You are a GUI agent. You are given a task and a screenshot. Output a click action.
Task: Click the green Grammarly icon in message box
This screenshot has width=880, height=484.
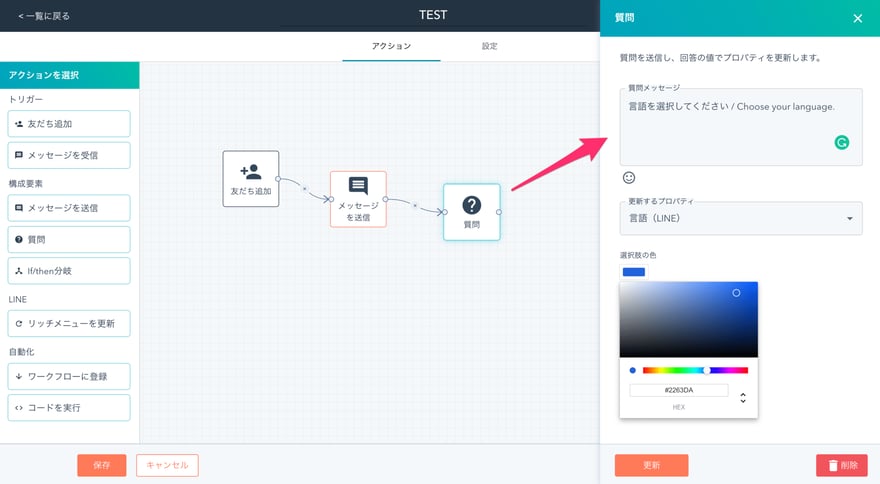(x=842, y=143)
